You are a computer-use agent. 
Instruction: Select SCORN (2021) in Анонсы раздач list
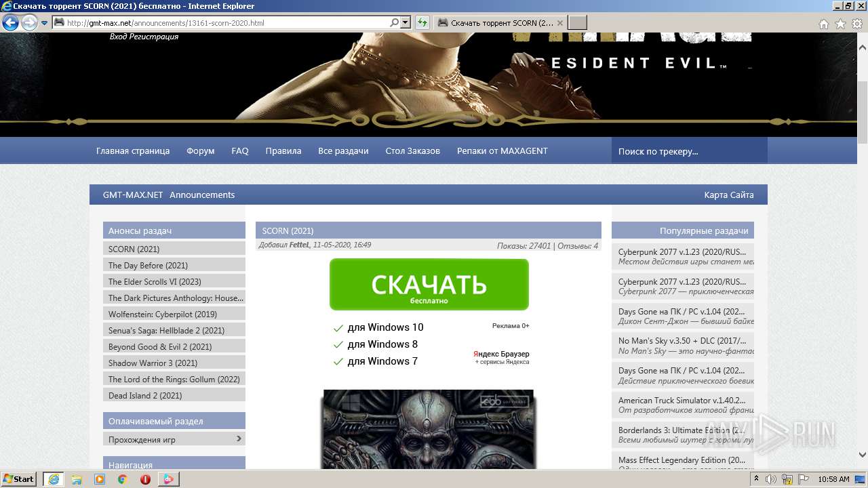[x=174, y=249]
